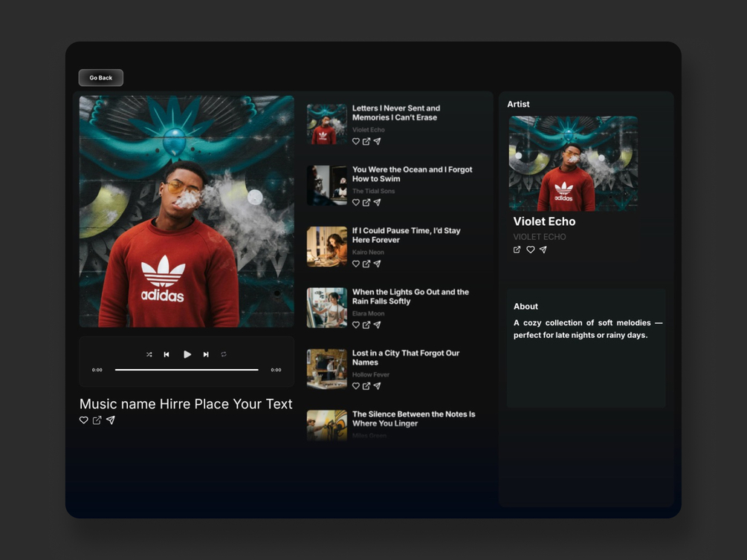Open 'You Were the Ocean and I Forgot' title
Screen dimensions: 747x560
click(412, 175)
